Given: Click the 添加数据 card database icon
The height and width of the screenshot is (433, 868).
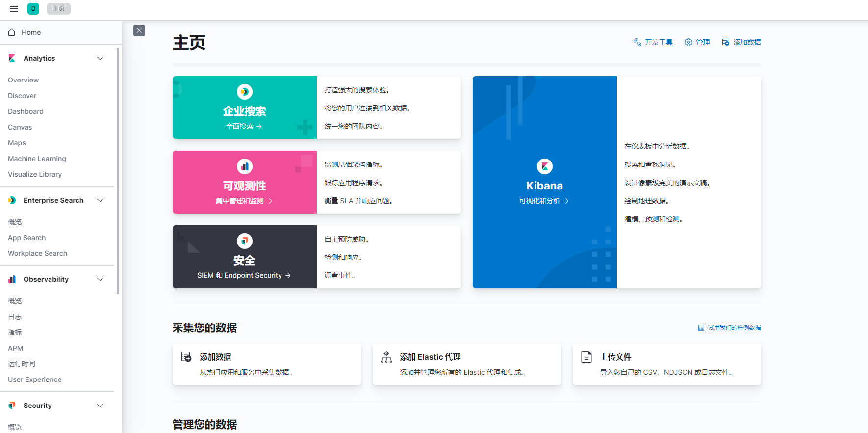Looking at the screenshot, I should [186, 357].
